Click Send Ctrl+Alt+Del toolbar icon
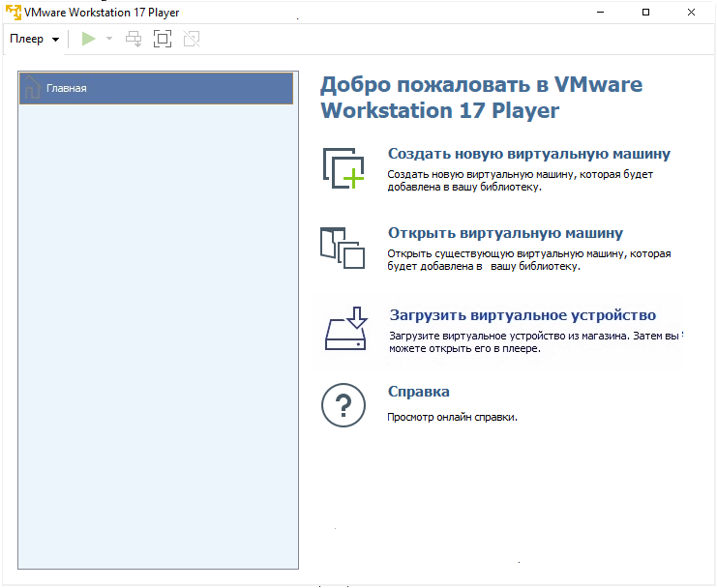Image resolution: width=717 pixels, height=588 pixels. pos(134,39)
